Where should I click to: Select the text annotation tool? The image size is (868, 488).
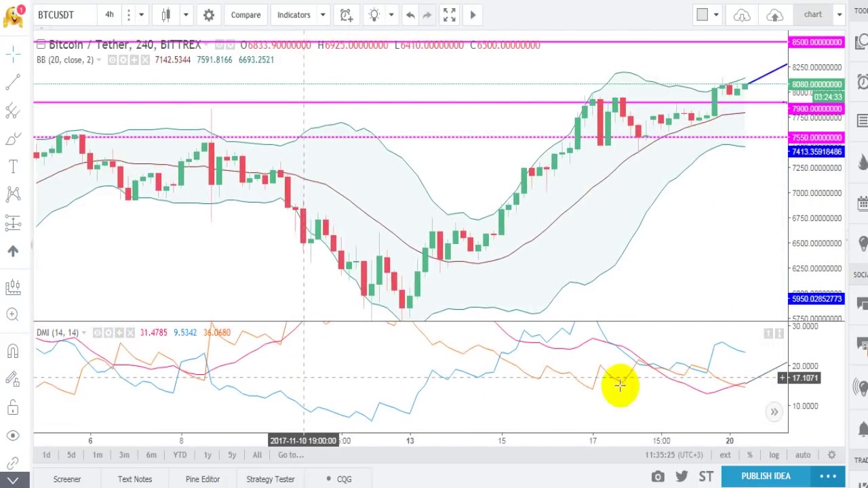click(13, 167)
